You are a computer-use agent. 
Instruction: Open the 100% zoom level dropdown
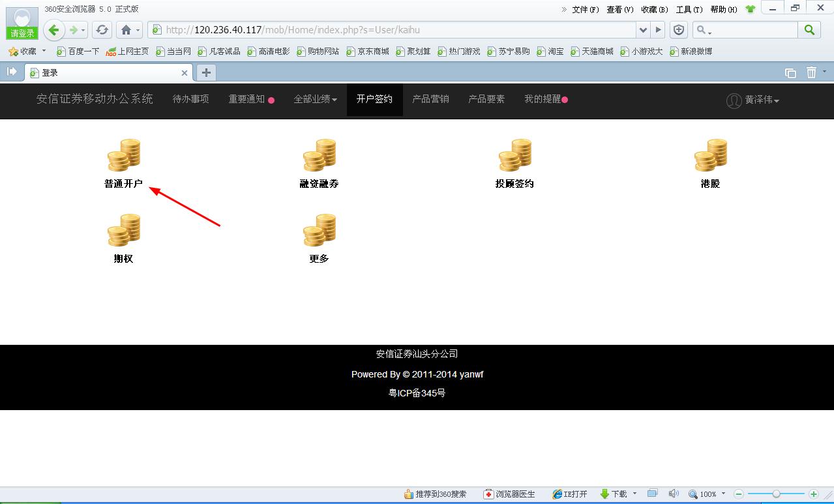point(723,494)
